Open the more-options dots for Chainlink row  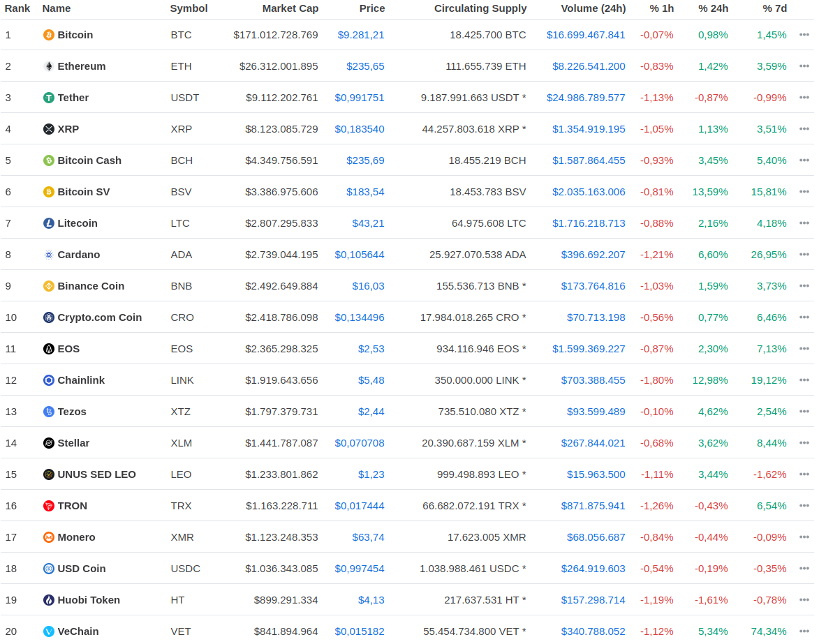click(x=804, y=380)
